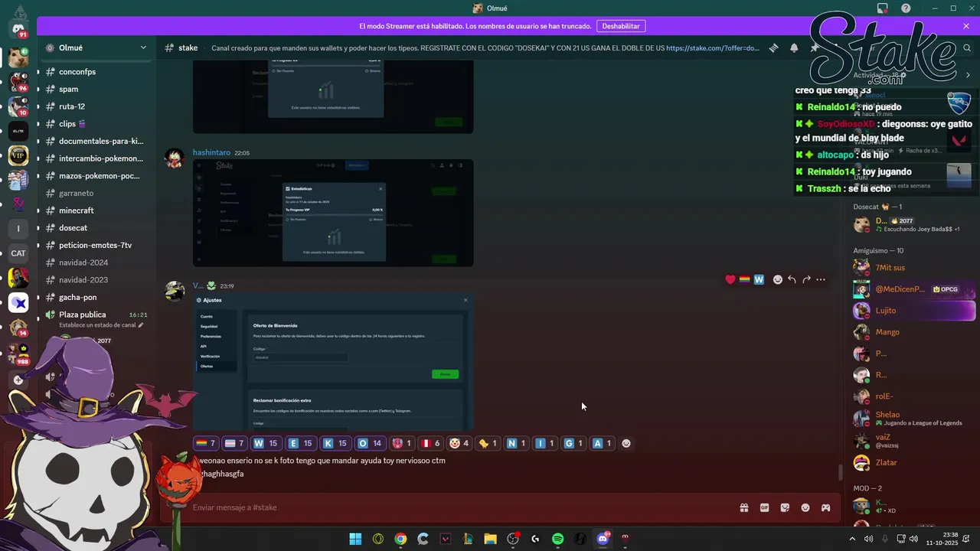
Task: Open File Explorer from taskbar
Action: point(490,539)
